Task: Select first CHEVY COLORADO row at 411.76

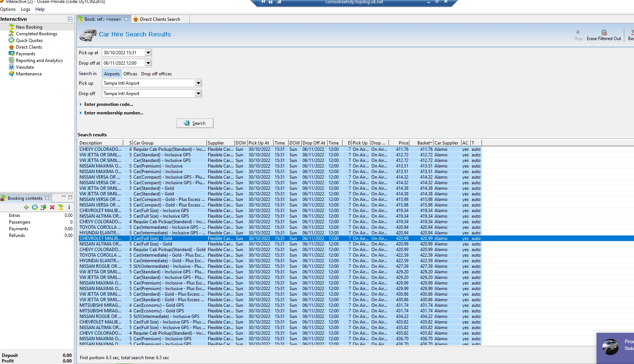Action: (279, 149)
